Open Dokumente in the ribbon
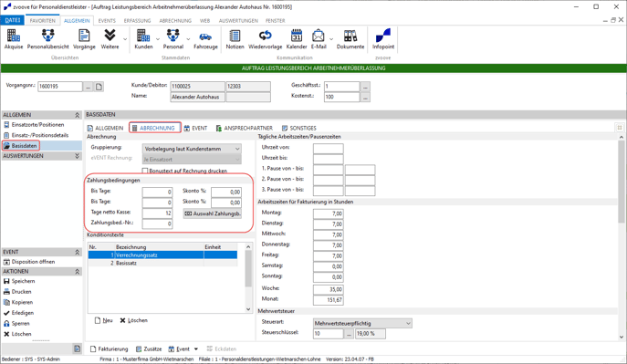 coord(350,39)
